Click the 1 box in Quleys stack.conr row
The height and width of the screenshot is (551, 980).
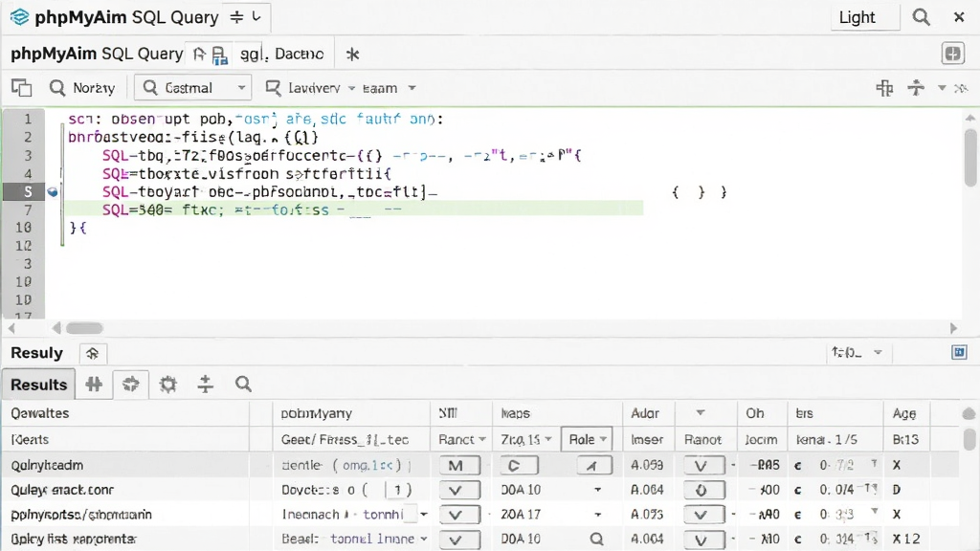click(397, 490)
